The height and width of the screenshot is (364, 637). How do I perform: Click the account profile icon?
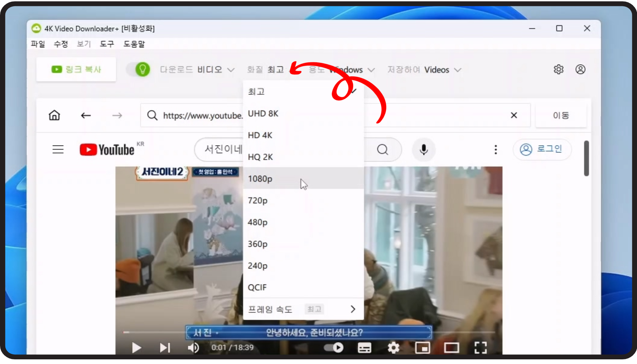tap(580, 69)
